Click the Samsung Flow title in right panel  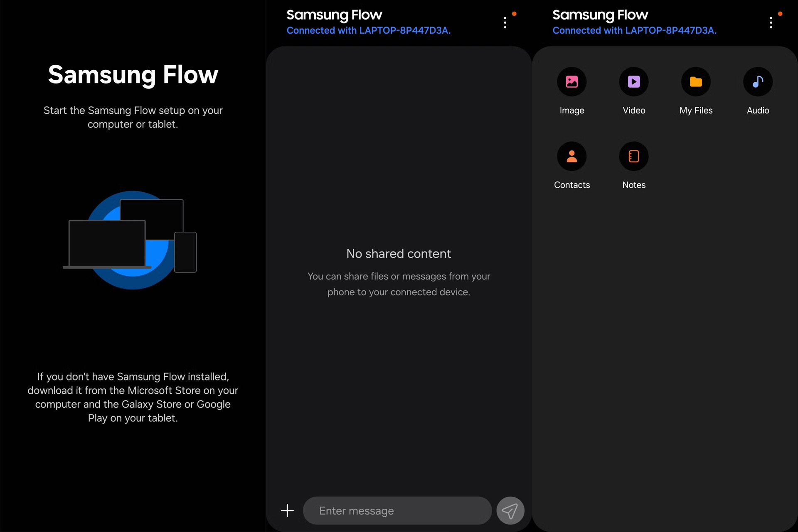[x=600, y=15]
